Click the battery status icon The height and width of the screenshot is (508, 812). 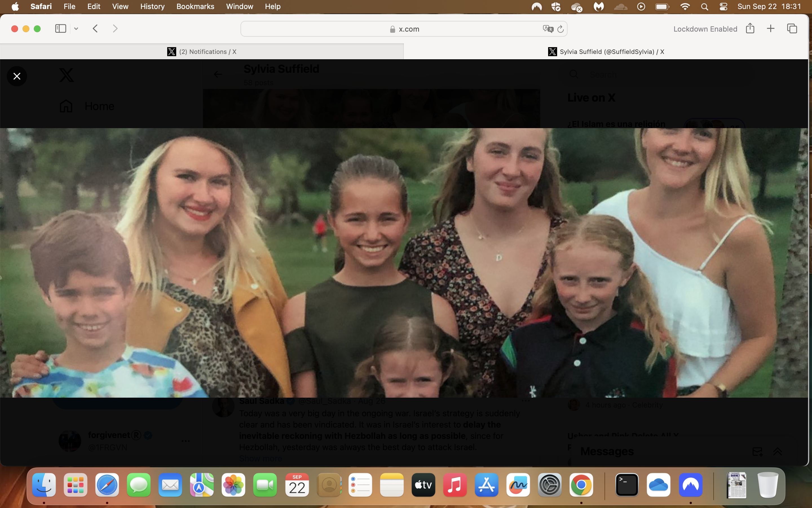tap(662, 6)
